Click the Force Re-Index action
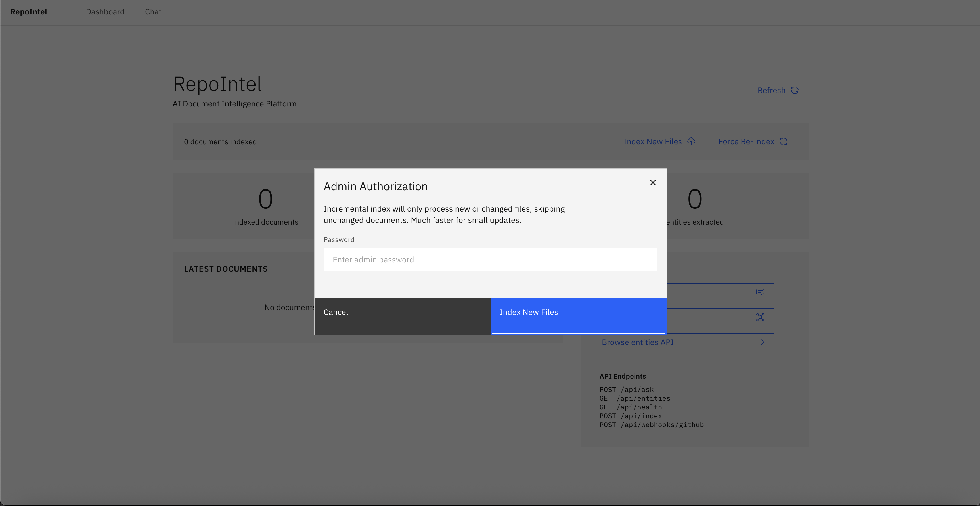Viewport: 980px width, 506px height. 746,141
